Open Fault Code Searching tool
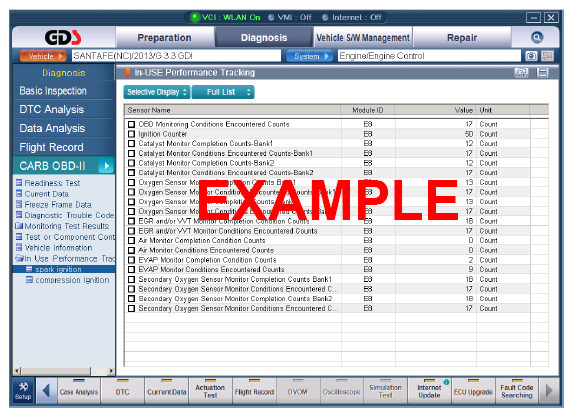Image resolution: width=573 pixels, height=417 pixels. 517,391
